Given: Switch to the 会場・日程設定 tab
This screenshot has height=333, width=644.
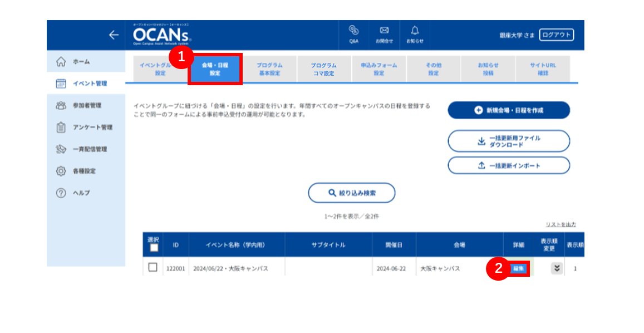Looking at the screenshot, I should tap(215, 69).
